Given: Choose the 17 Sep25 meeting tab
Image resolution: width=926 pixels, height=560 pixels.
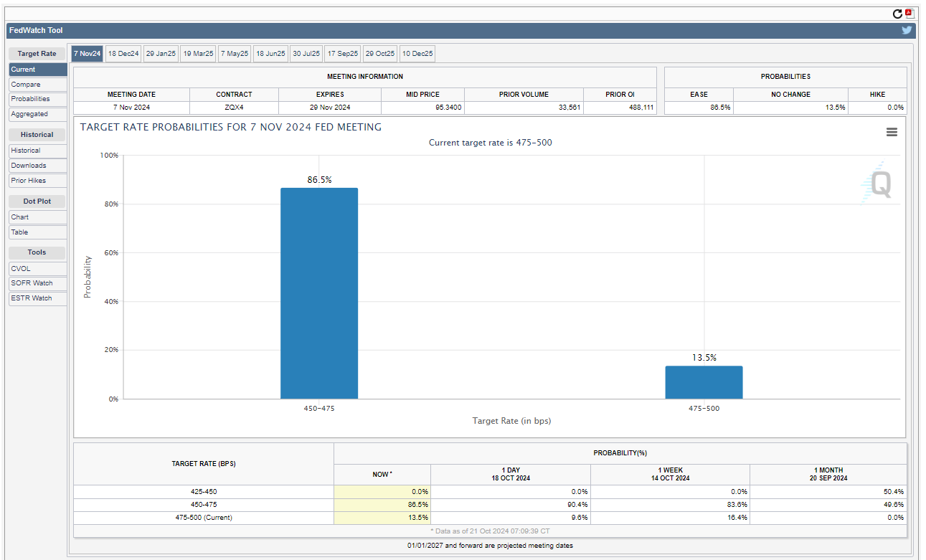Looking at the screenshot, I should pos(342,54).
